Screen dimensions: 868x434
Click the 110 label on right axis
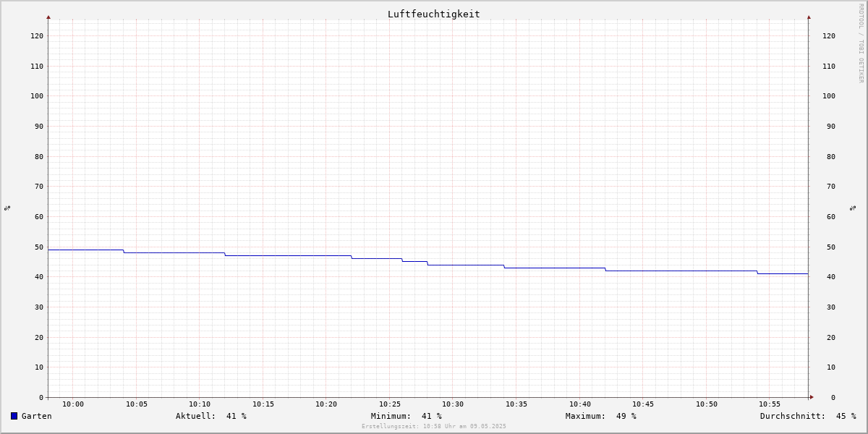pos(829,66)
